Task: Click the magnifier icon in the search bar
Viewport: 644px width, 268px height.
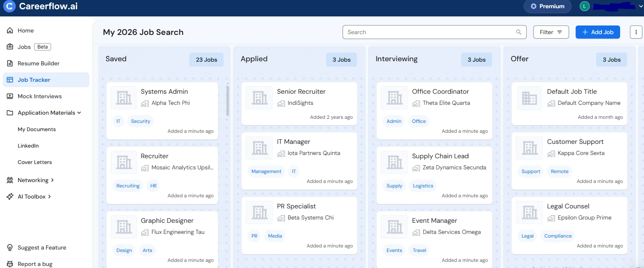Action: 518,32
